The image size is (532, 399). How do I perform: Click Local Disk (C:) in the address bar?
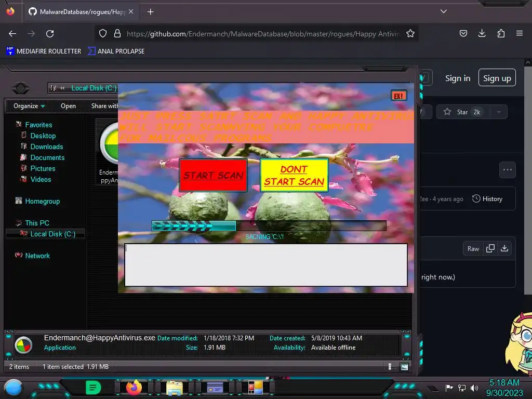click(x=94, y=88)
